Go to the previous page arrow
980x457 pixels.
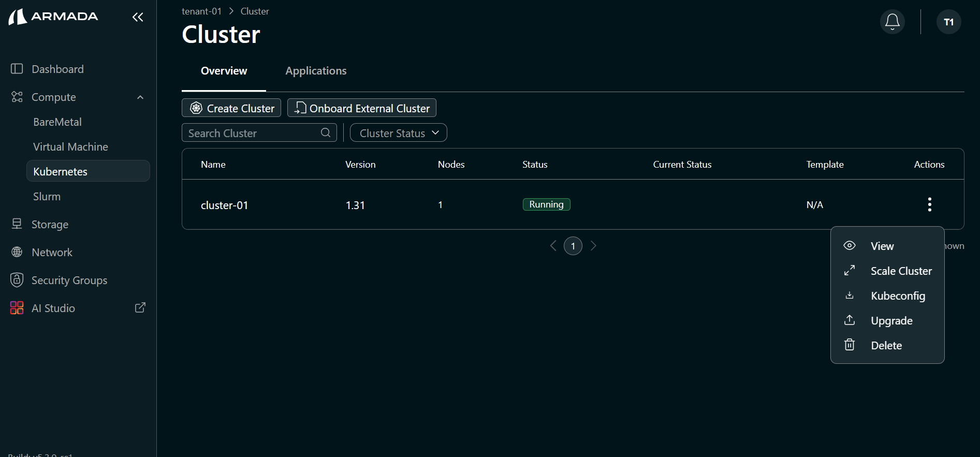pos(553,246)
